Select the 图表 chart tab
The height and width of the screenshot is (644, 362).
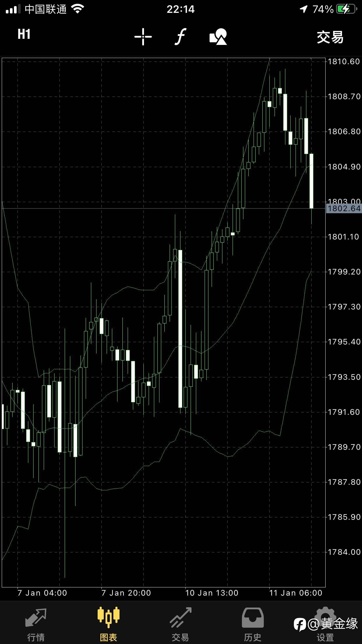tap(108, 625)
